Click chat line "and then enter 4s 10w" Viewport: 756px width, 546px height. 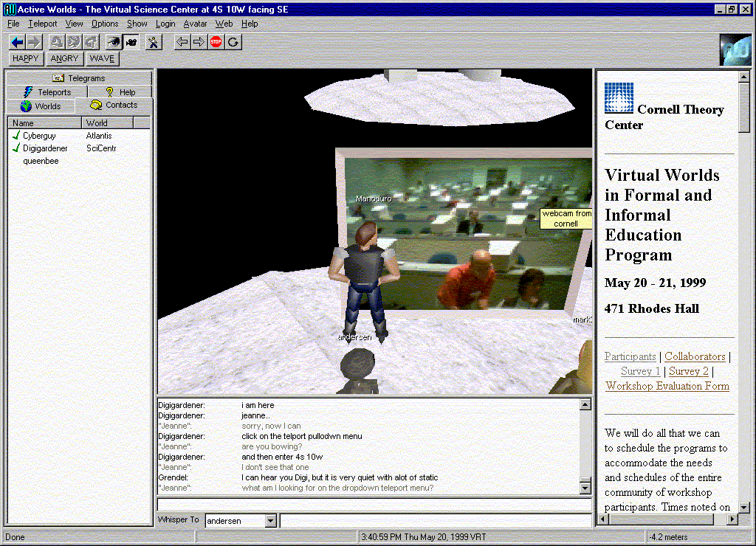[282, 457]
